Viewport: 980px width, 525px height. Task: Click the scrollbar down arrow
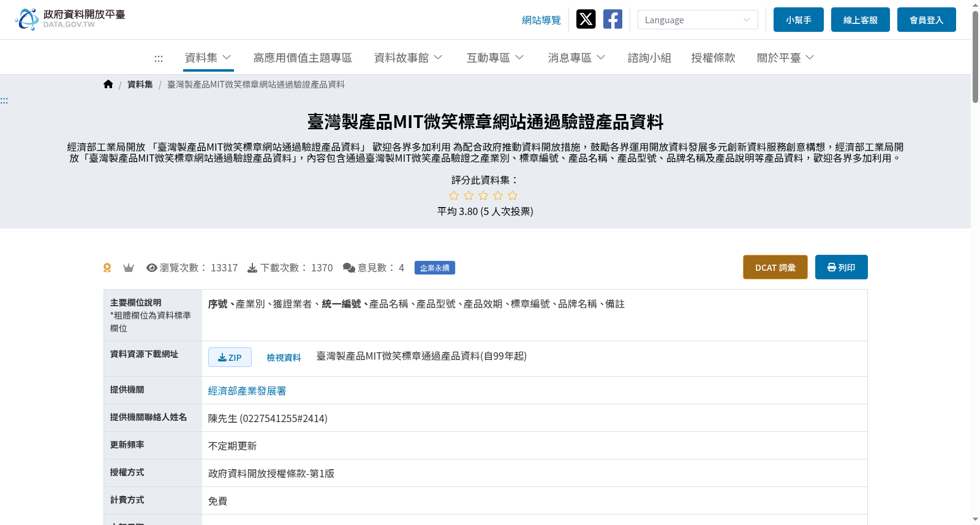click(x=975, y=519)
